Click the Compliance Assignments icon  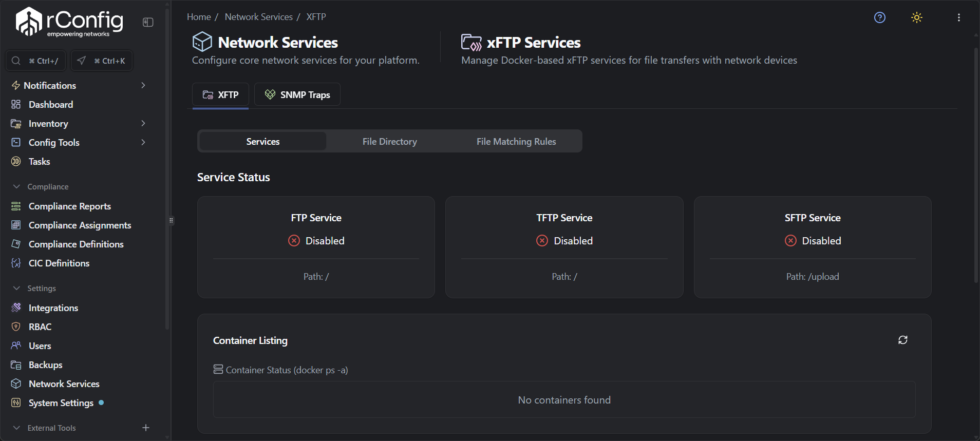click(16, 225)
